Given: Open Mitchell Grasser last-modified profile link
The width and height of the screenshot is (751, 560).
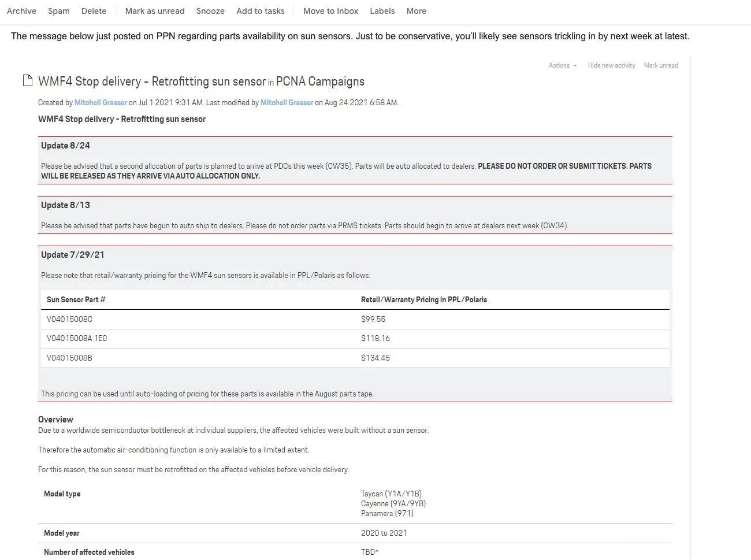Looking at the screenshot, I should tap(287, 103).
